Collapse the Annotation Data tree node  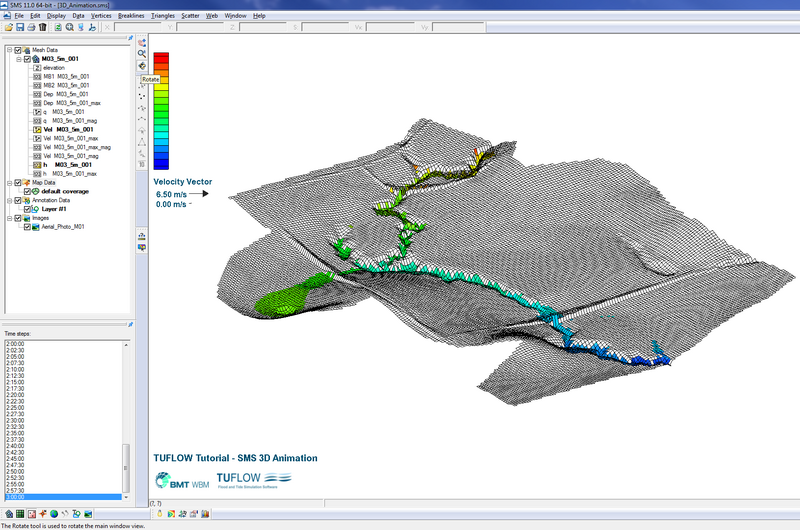coord(9,200)
